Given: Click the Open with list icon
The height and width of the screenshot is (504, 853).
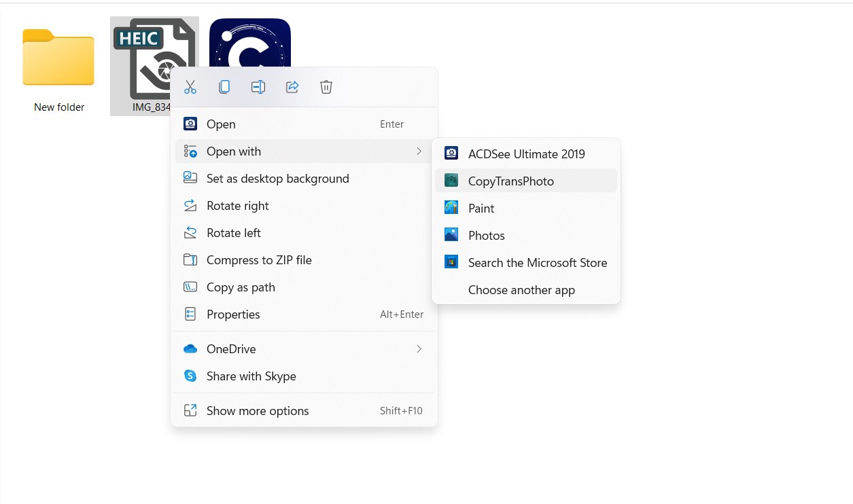Looking at the screenshot, I should 190,151.
